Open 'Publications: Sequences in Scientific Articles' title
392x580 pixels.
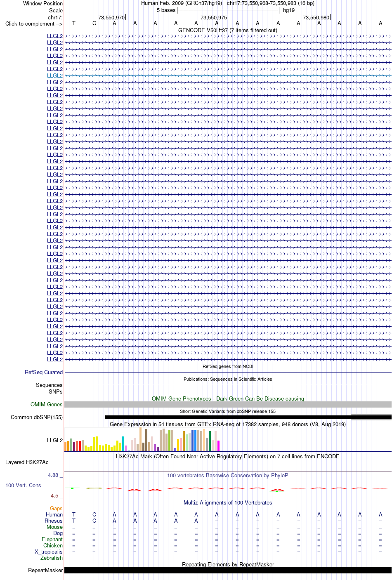(x=228, y=379)
